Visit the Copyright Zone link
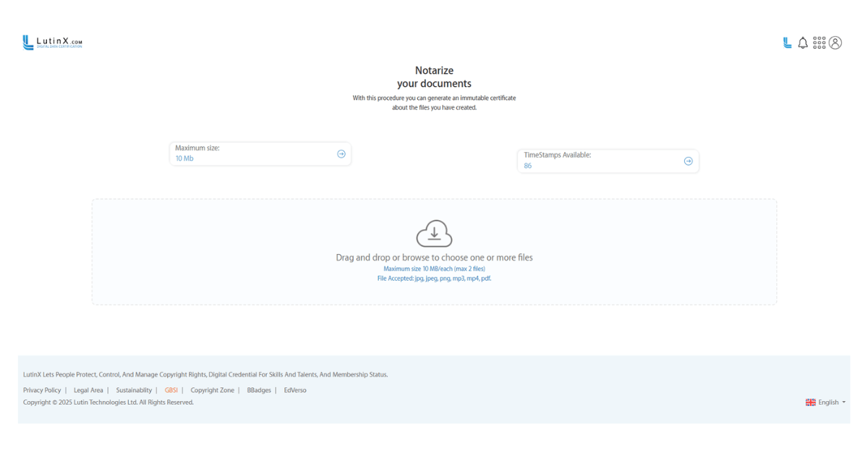Image resolution: width=868 pixels, height=456 pixels. (x=212, y=390)
